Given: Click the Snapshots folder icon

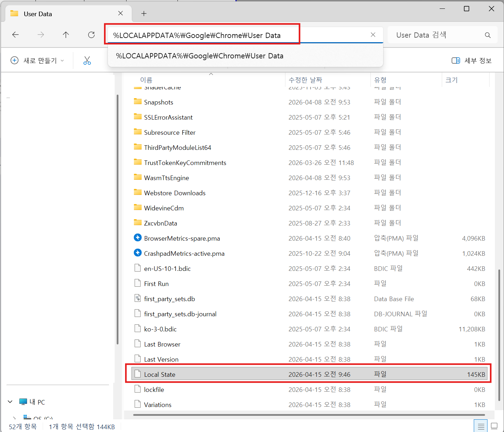Looking at the screenshot, I should 138,102.
